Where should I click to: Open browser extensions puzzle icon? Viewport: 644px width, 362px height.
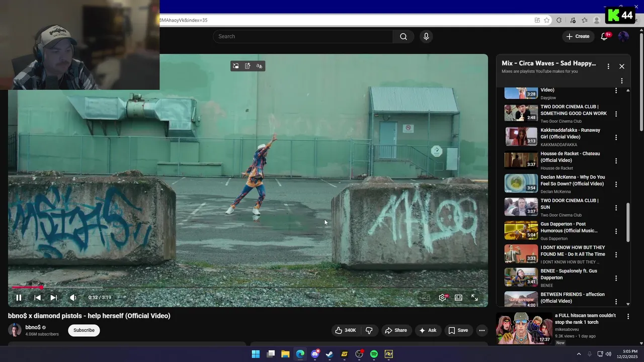click(559, 20)
